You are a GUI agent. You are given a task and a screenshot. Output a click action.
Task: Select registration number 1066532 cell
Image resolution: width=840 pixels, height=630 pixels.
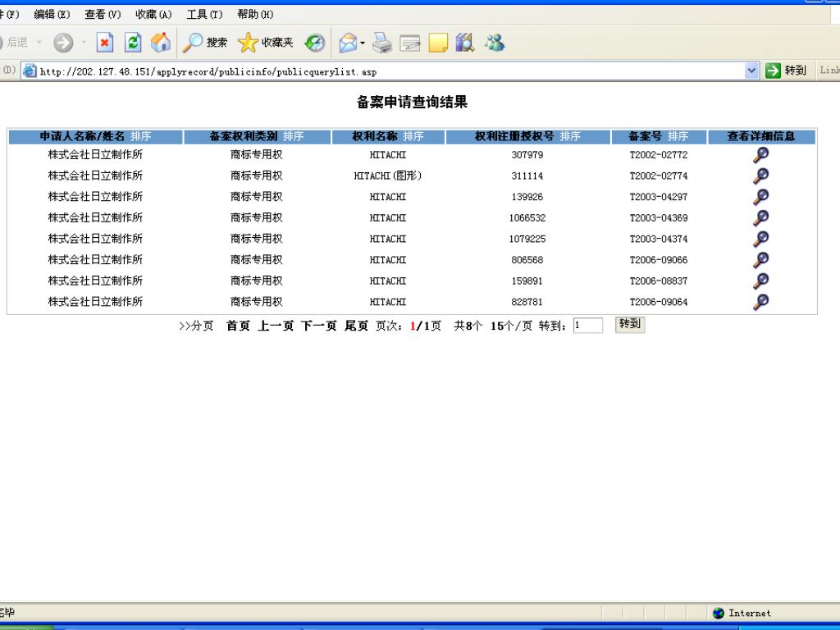click(527, 218)
